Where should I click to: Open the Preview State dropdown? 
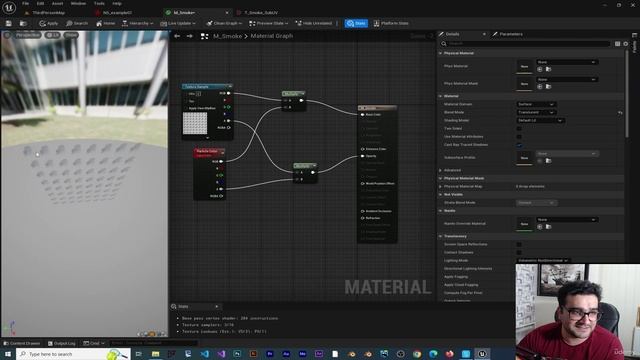click(269, 24)
